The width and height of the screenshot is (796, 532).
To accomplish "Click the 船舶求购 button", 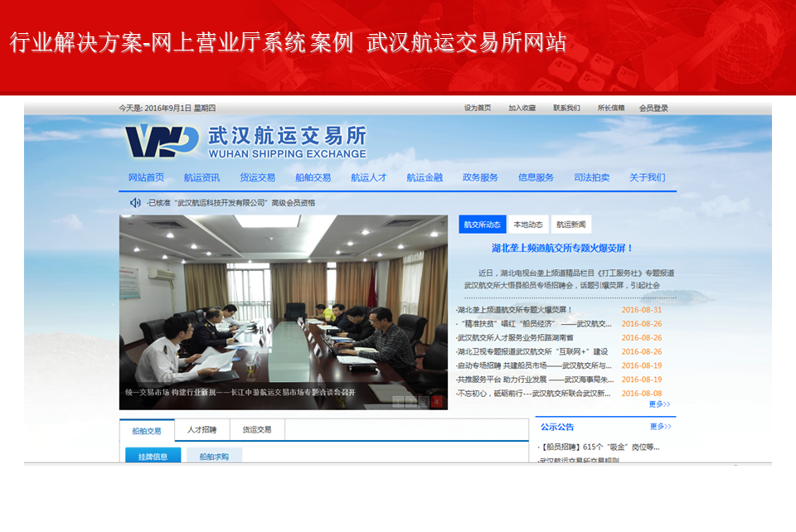I will (x=214, y=456).
